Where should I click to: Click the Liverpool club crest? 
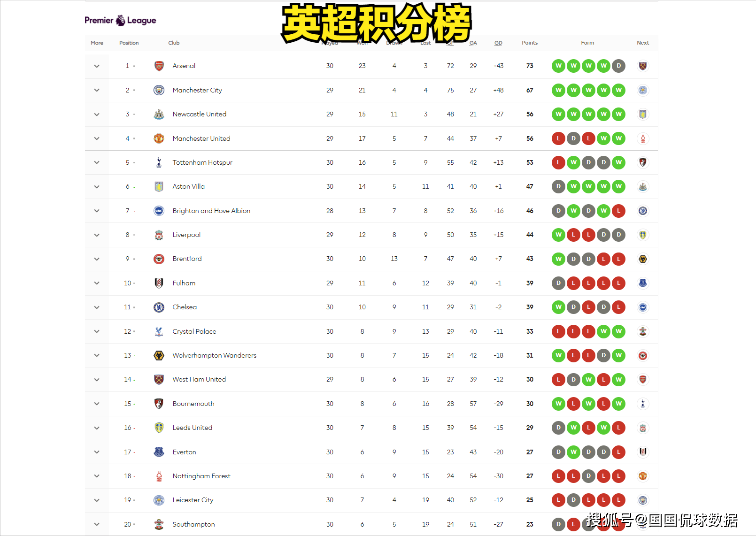[x=159, y=235]
